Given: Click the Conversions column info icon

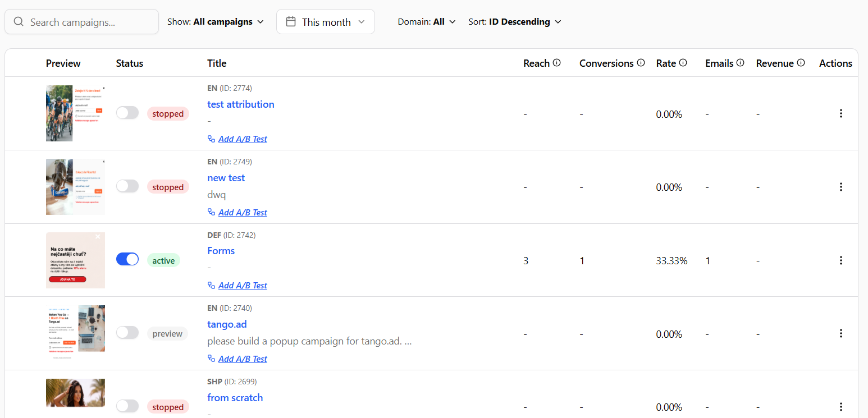Looking at the screenshot, I should [641, 63].
